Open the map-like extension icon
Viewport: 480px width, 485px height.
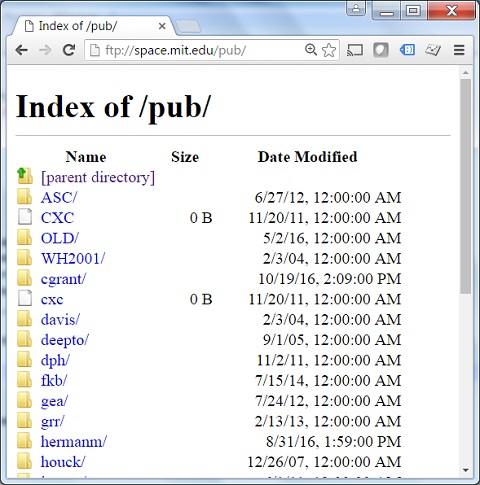pyautogui.click(x=433, y=50)
